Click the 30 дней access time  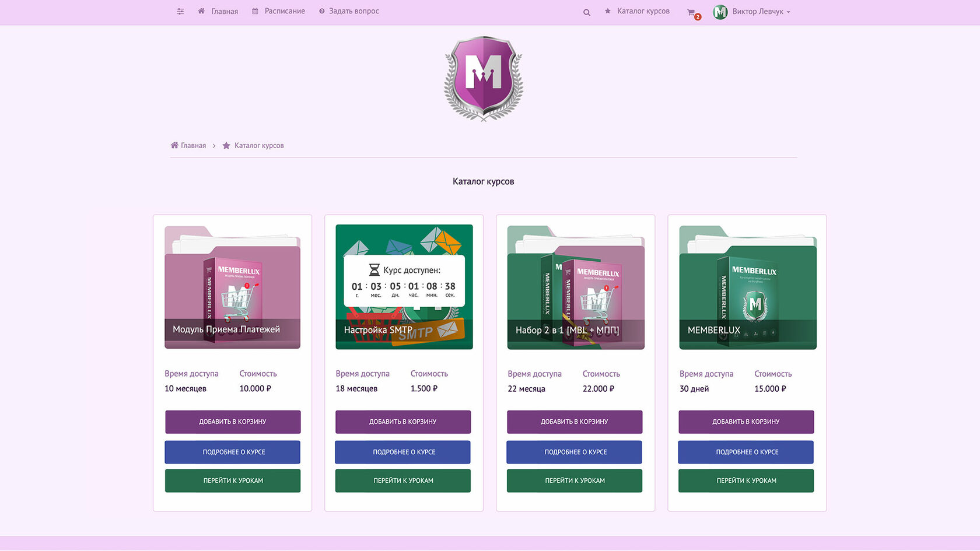click(694, 389)
